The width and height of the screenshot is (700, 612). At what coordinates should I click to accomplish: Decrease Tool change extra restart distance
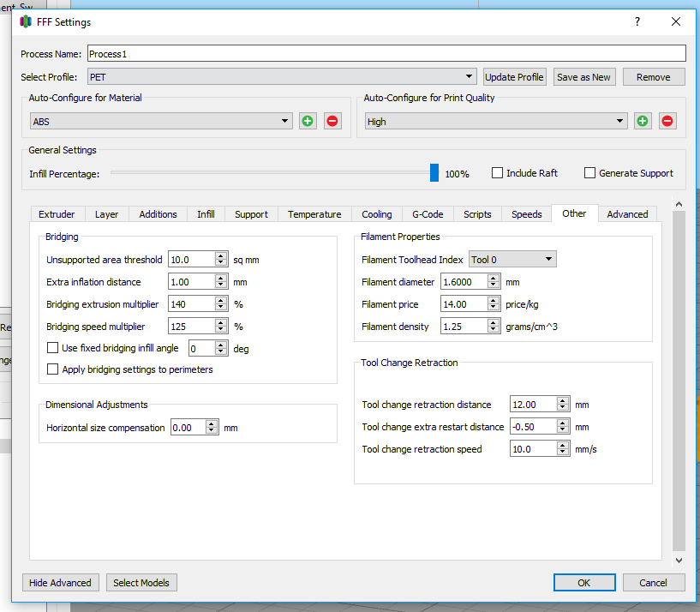(x=563, y=430)
